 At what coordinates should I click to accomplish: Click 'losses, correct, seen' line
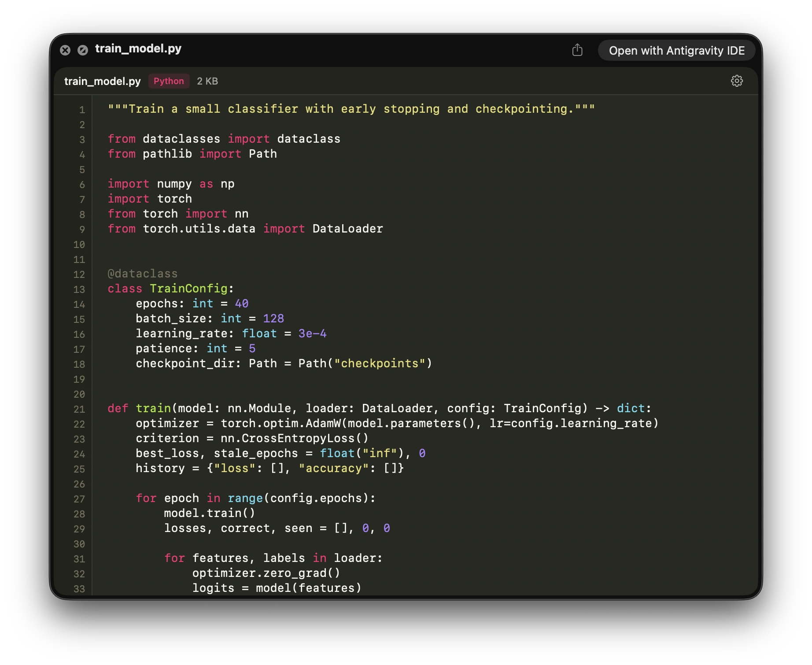[x=277, y=528]
